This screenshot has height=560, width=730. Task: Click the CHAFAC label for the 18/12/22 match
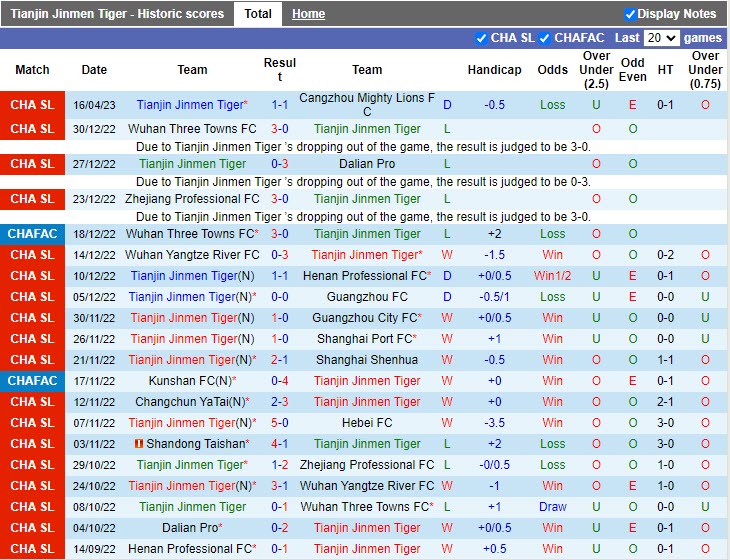tap(32, 234)
